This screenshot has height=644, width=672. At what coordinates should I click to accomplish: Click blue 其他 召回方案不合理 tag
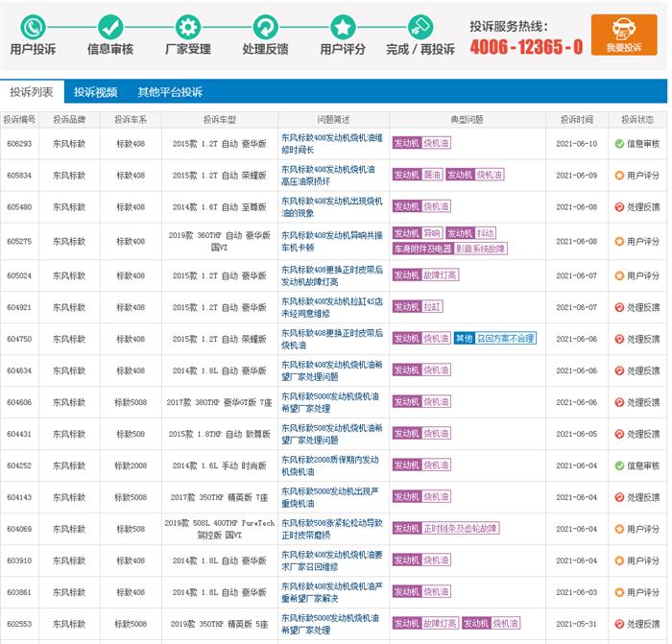click(495, 339)
